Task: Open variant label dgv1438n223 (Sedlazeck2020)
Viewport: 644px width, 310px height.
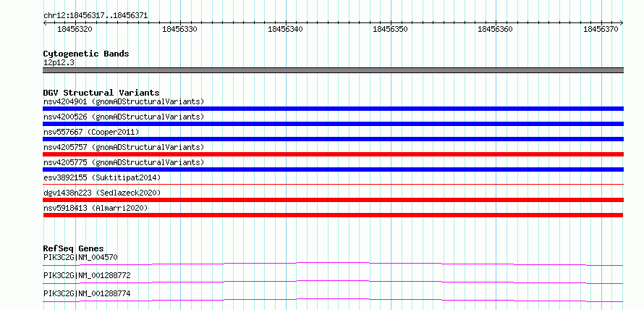Action: [102, 193]
